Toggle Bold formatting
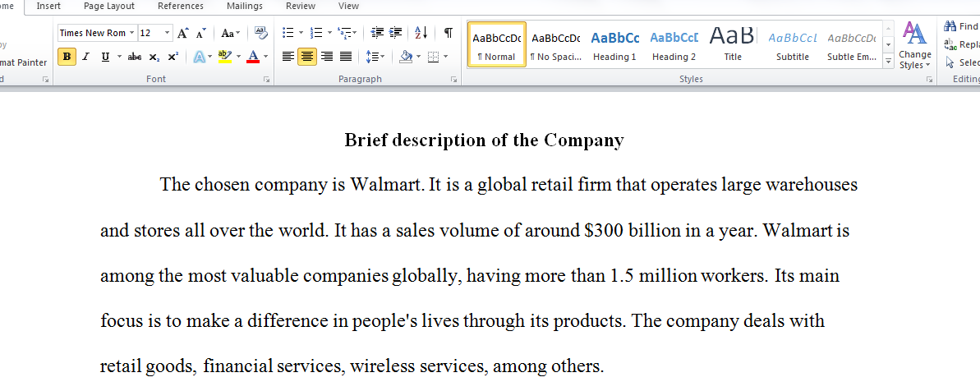980x391 pixels. point(67,57)
